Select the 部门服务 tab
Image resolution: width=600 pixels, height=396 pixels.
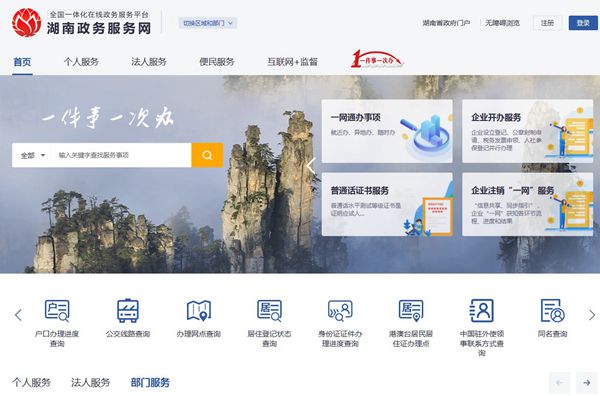pos(150,382)
